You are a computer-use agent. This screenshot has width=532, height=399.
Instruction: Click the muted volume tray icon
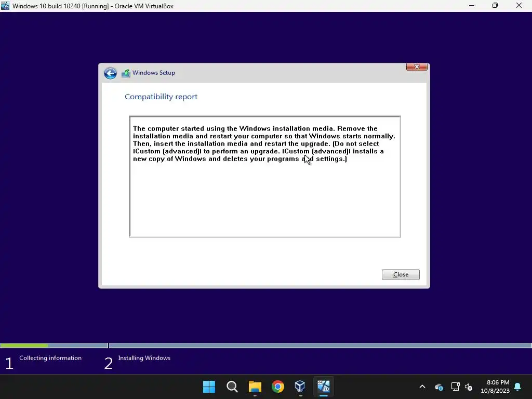tap(469, 387)
